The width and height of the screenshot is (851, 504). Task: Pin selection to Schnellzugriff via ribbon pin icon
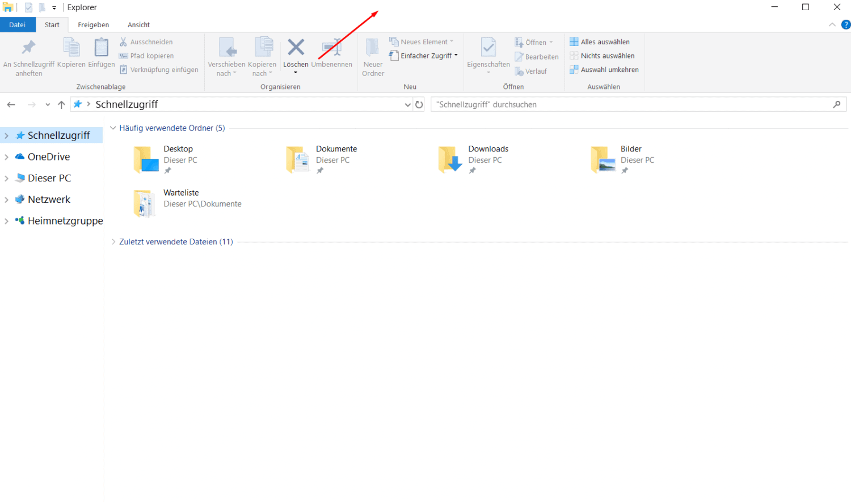point(28,48)
